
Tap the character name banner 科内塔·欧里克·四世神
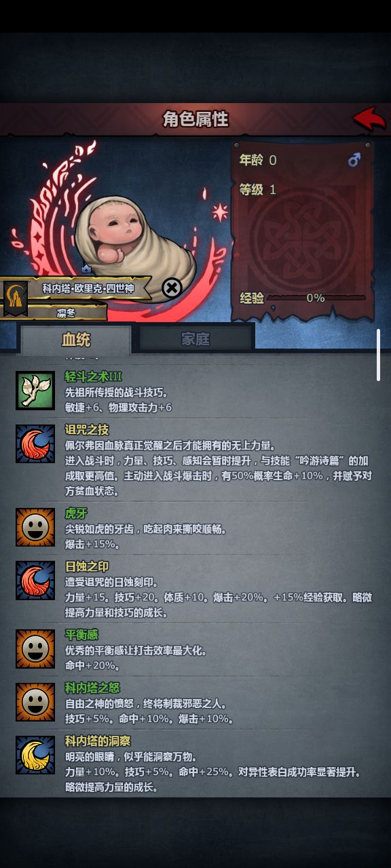click(x=88, y=289)
